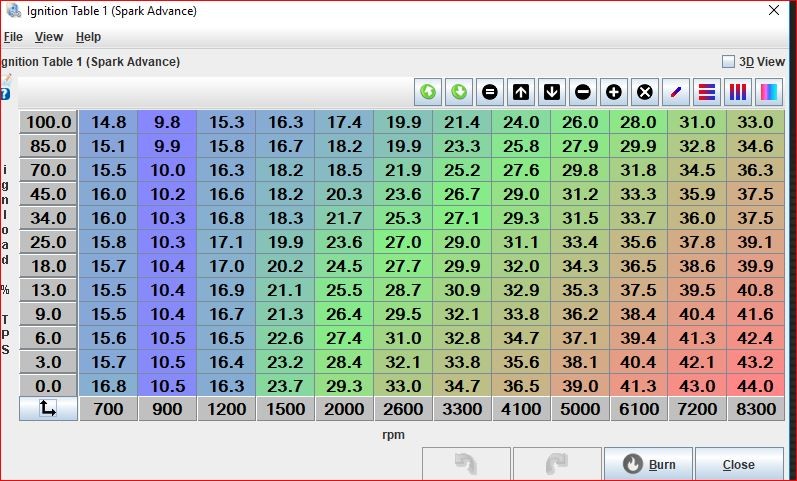Click the Close button
Screen dimensions: 797x481
pyautogui.click(x=739, y=464)
